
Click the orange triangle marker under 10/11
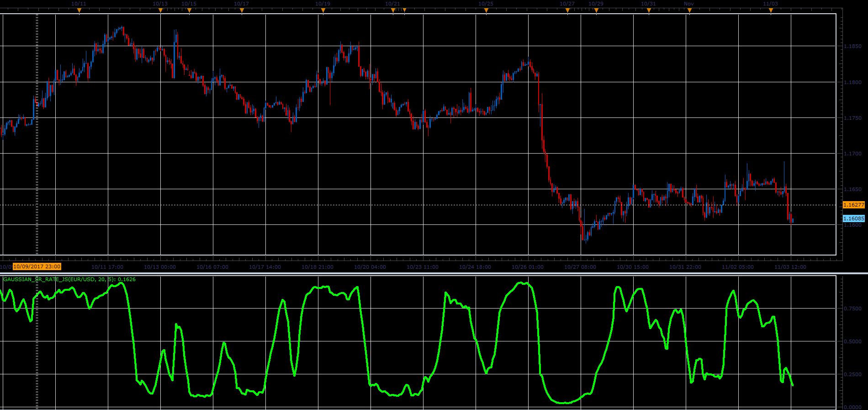tap(79, 11)
